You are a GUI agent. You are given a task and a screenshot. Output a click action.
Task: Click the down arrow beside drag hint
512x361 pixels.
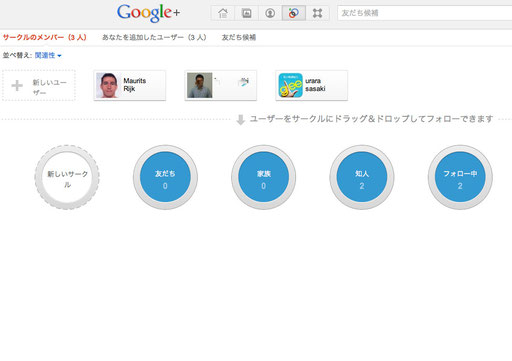pyautogui.click(x=240, y=120)
